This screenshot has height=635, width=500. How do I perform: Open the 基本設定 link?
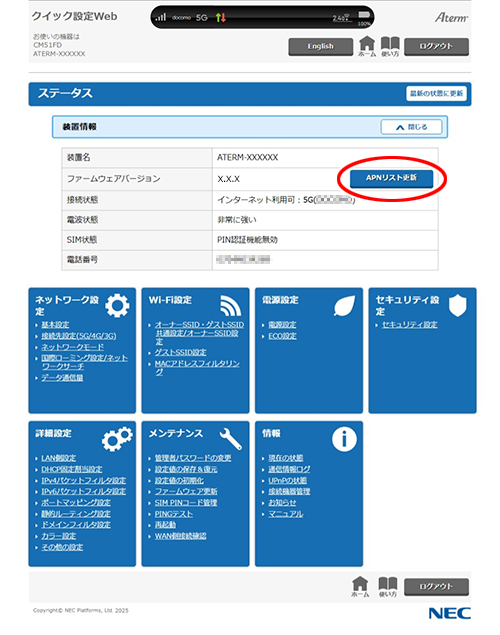pos(55,325)
